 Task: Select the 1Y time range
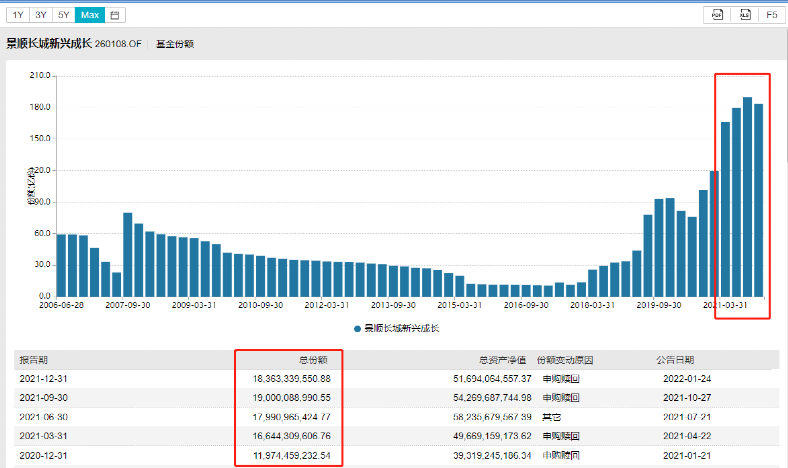(x=19, y=15)
